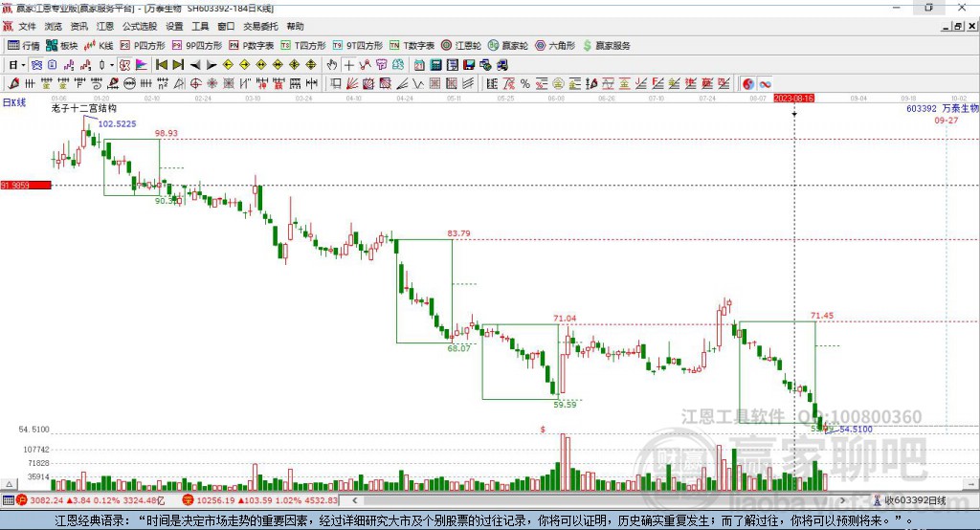Click the infinity loop icon
Screen dimensions: 980x530
coord(765,84)
